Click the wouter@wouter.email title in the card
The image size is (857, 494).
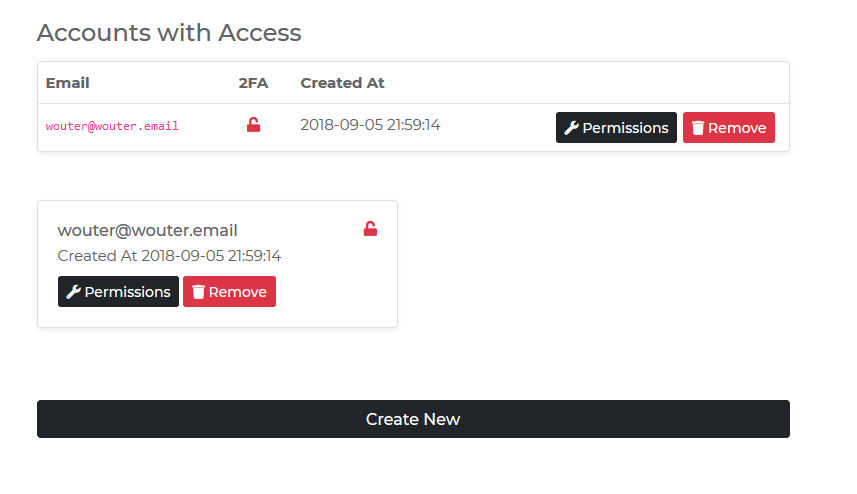point(147,231)
